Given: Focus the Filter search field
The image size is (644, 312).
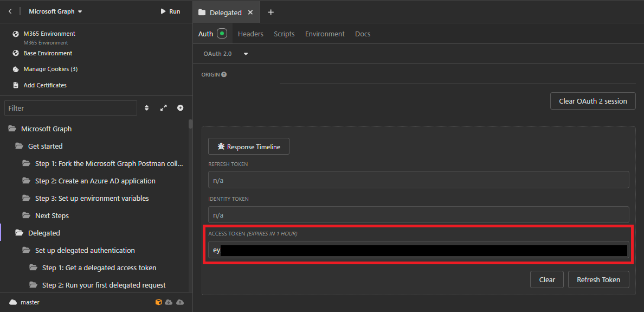Looking at the screenshot, I should (70, 108).
